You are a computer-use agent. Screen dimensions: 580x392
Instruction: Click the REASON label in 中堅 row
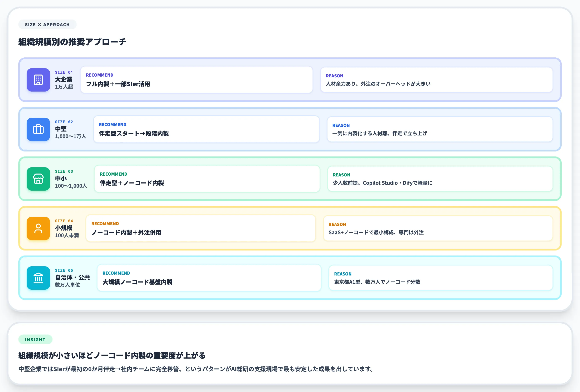click(x=341, y=125)
